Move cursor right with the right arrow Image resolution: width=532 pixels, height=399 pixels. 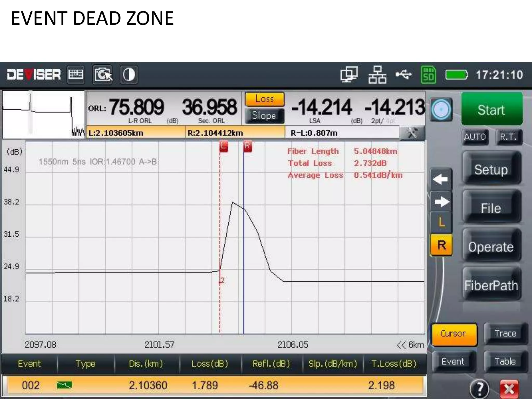(441, 202)
